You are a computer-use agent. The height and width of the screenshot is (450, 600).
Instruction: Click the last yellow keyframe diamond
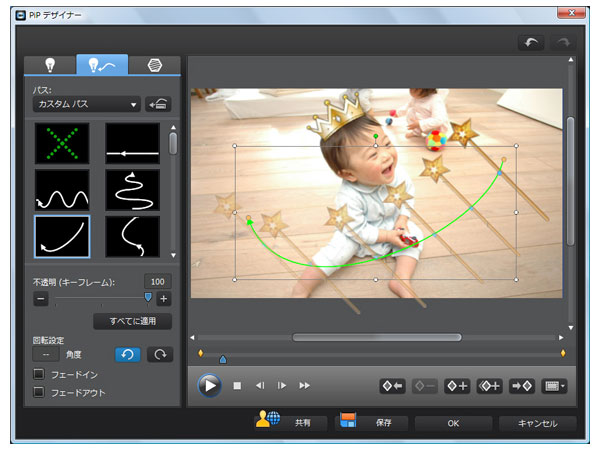click(x=563, y=353)
